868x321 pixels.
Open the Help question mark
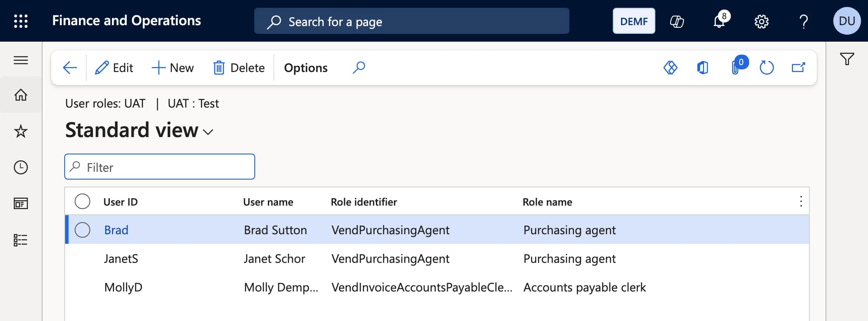804,21
